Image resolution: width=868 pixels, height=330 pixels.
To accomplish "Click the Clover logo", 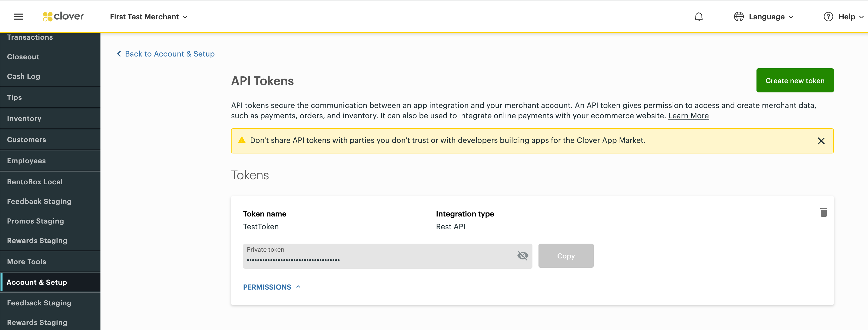I will pos(63,16).
